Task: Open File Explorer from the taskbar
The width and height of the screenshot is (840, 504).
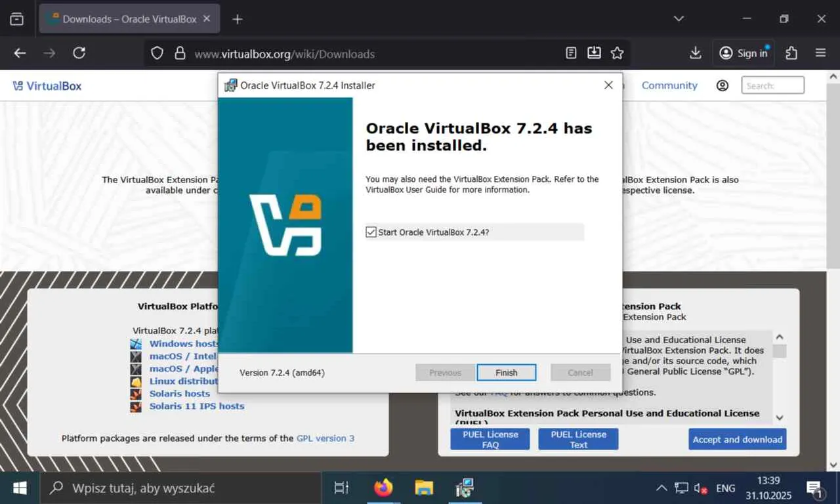Action: point(424,488)
